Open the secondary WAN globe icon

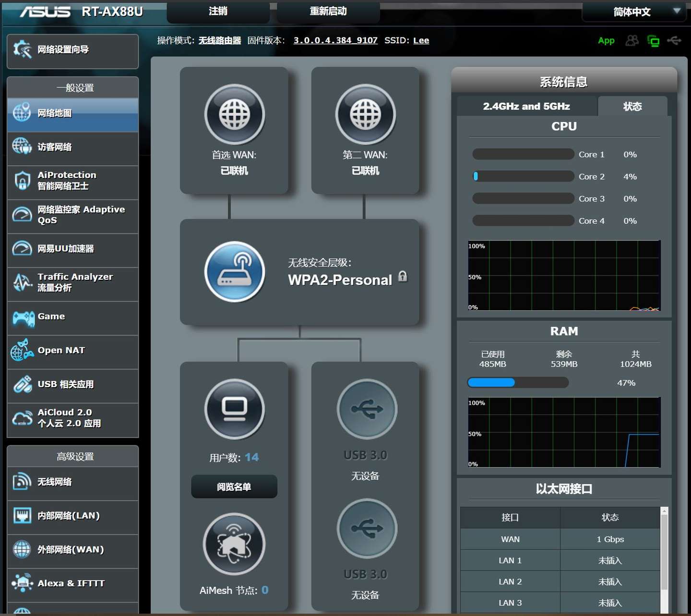tap(366, 114)
